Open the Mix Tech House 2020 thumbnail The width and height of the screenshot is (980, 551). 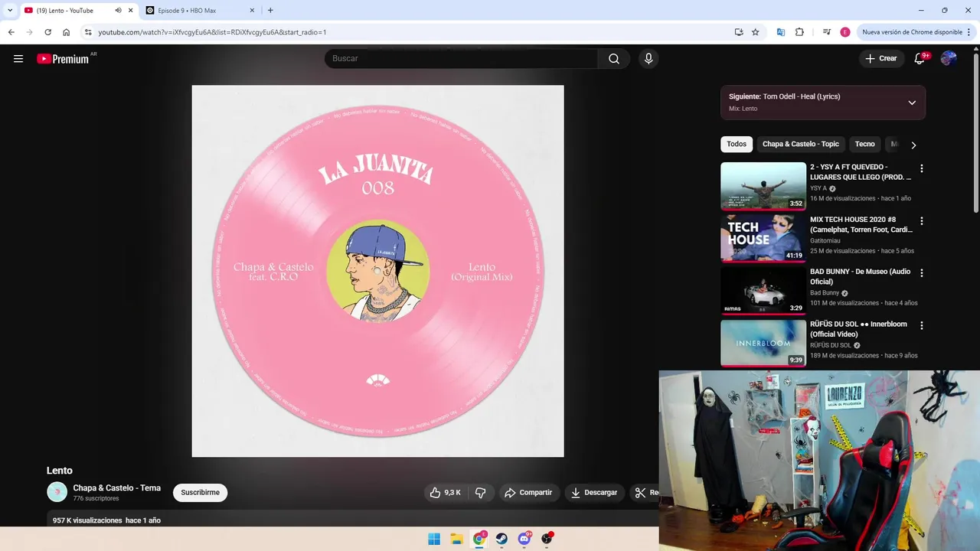pyautogui.click(x=763, y=238)
